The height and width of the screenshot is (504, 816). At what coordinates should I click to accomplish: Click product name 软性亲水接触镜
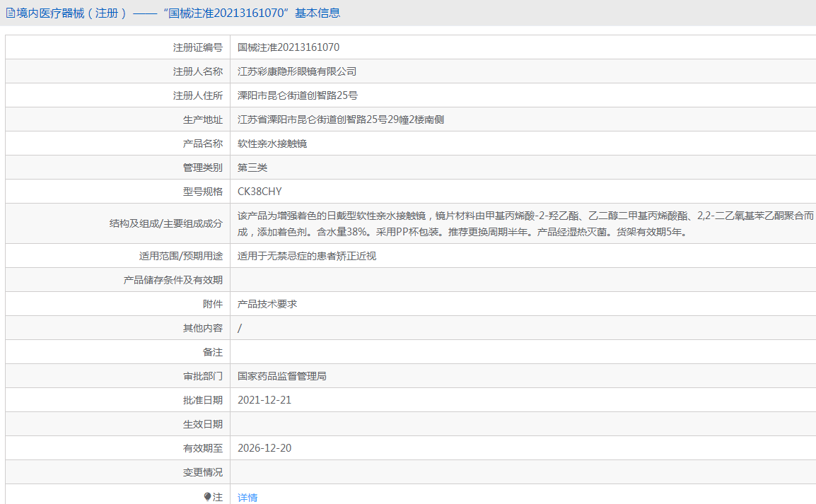[x=272, y=143]
